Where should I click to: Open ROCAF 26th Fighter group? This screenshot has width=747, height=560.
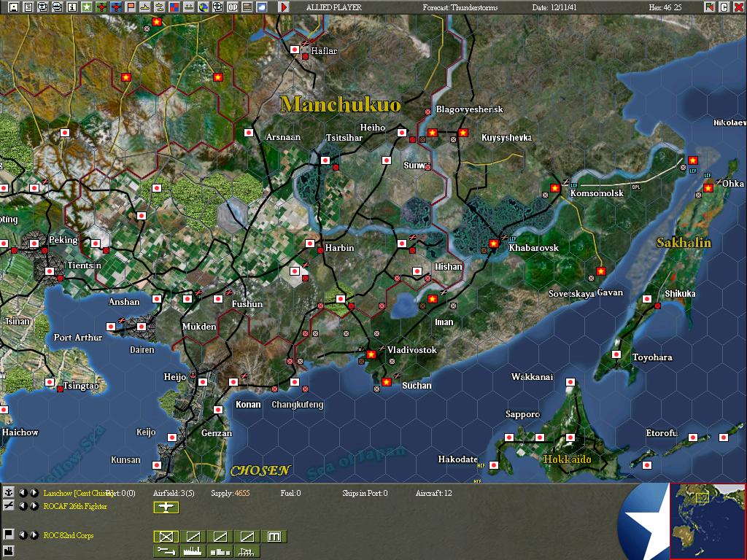point(75,506)
